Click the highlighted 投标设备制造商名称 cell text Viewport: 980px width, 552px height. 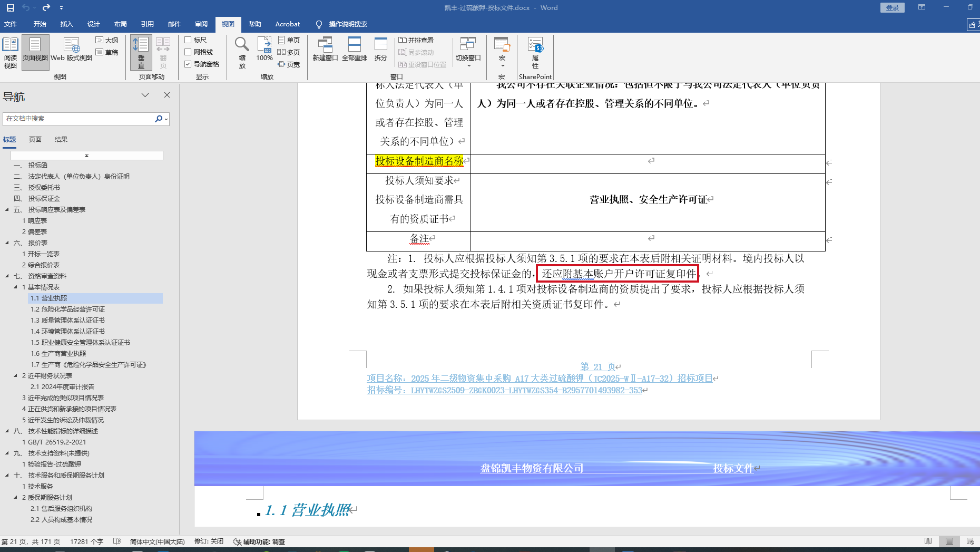419,161
